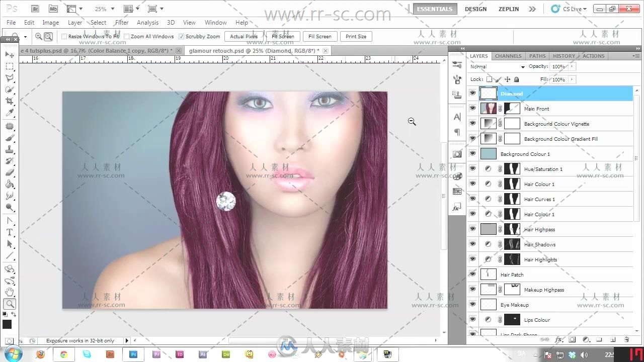Select the Brush tool
This screenshot has width=644, height=362.
(x=10, y=138)
